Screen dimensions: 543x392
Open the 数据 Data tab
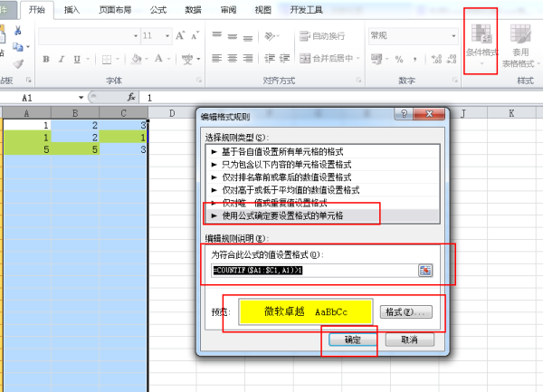tap(194, 10)
